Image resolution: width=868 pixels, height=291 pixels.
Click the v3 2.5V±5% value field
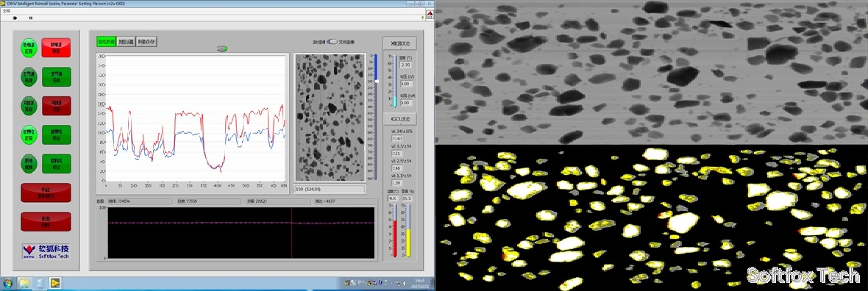[x=397, y=168]
